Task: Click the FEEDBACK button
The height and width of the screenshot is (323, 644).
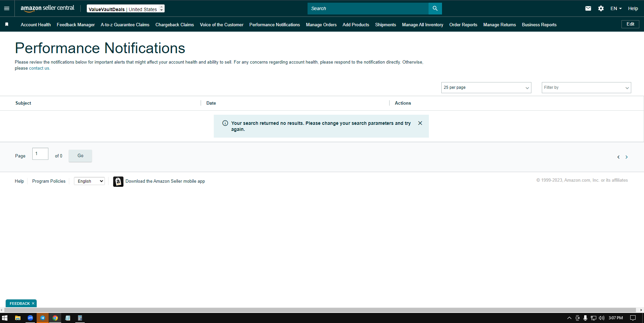Action: (x=20, y=303)
